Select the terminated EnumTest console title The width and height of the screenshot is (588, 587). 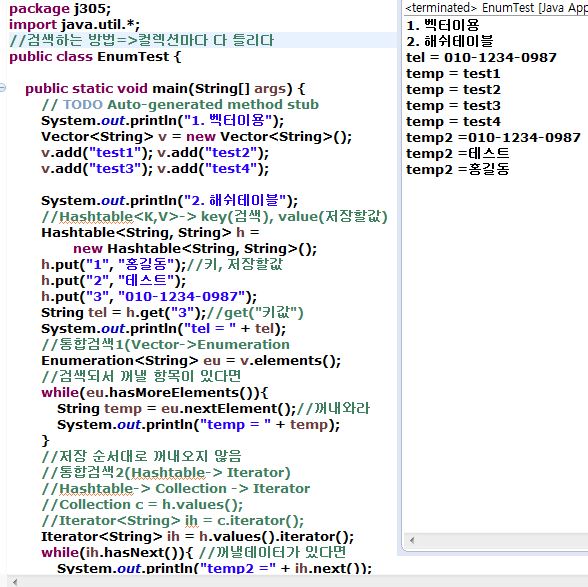point(496,8)
